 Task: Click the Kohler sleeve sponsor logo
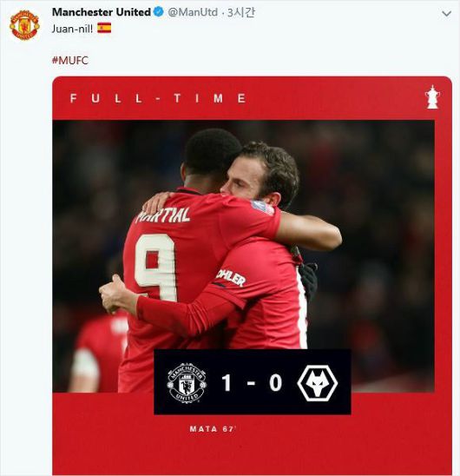(231, 278)
